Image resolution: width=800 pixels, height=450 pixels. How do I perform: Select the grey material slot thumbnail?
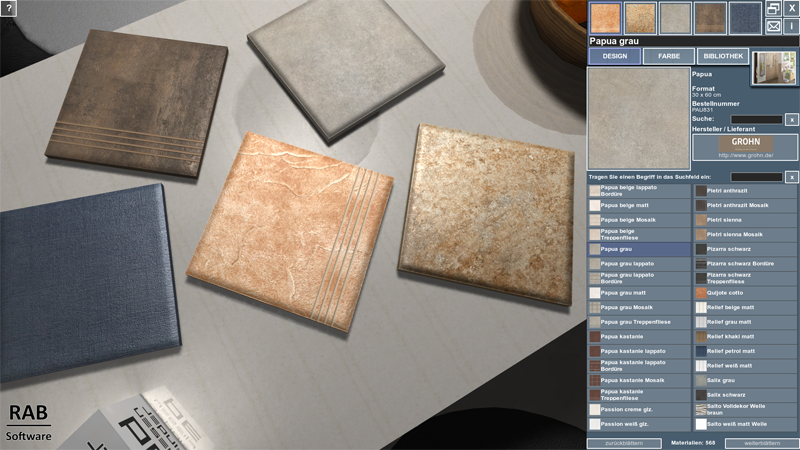[x=675, y=18]
